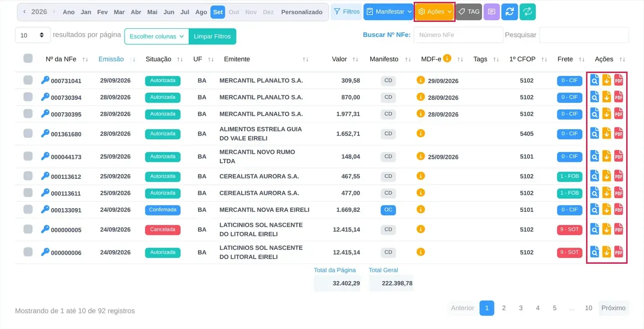The width and height of the screenshot is (644, 329).
Task: Click the TAG button
Action: 469,12
